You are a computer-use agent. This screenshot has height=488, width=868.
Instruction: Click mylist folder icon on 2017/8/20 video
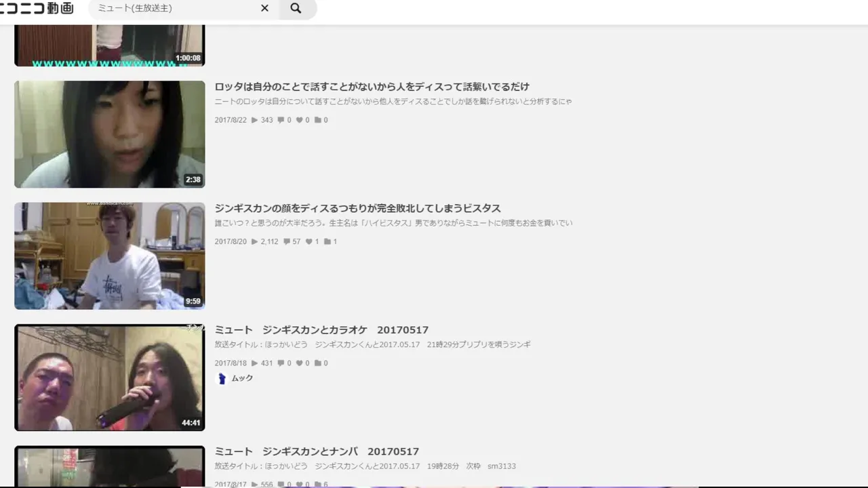[x=328, y=241]
